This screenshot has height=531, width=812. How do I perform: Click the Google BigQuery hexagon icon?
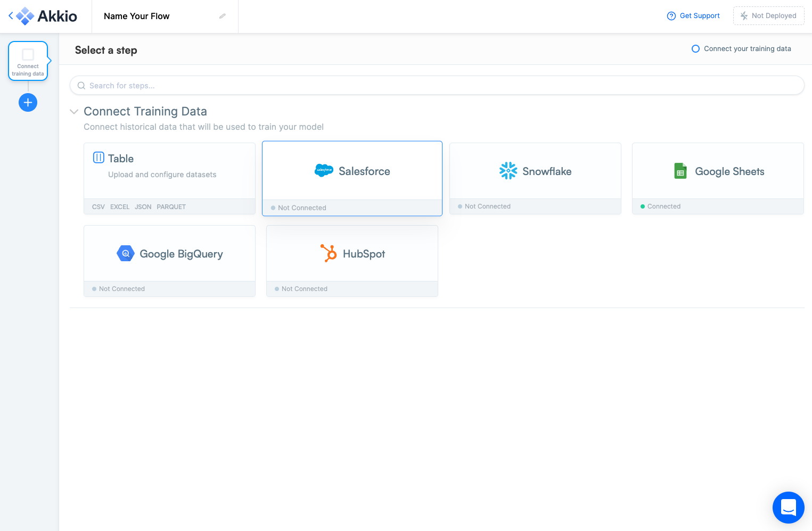126,253
